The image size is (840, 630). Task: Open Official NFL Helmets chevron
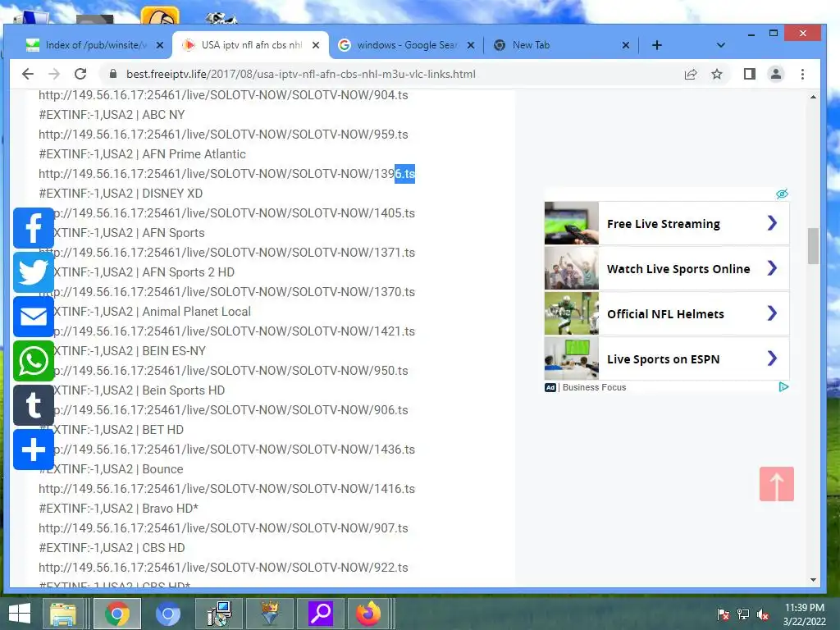[x=772, y=313]
